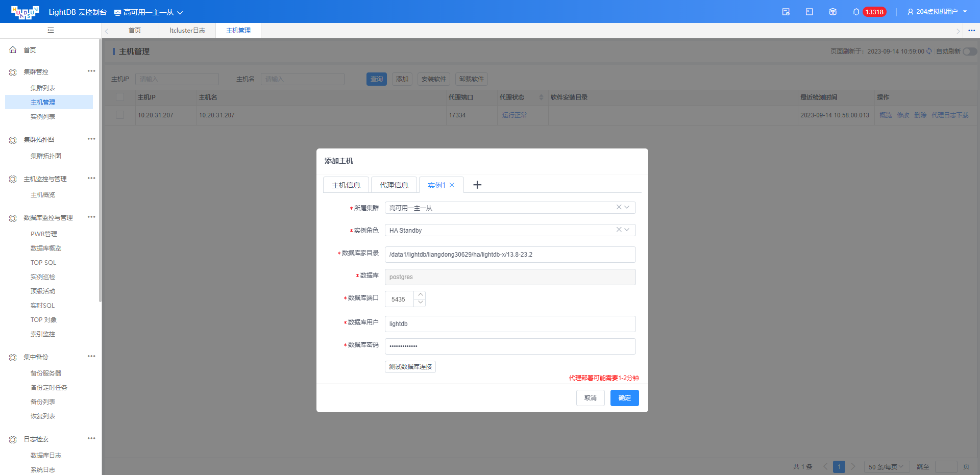Confirm the dialog with 确定
This screenshot has width=980, height=475.
[x=625, y=398]
